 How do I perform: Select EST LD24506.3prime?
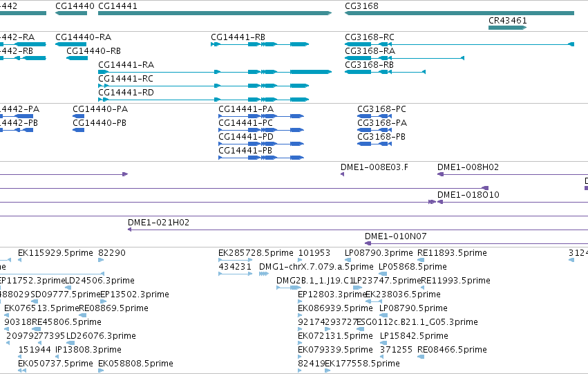tap(68, 288)
